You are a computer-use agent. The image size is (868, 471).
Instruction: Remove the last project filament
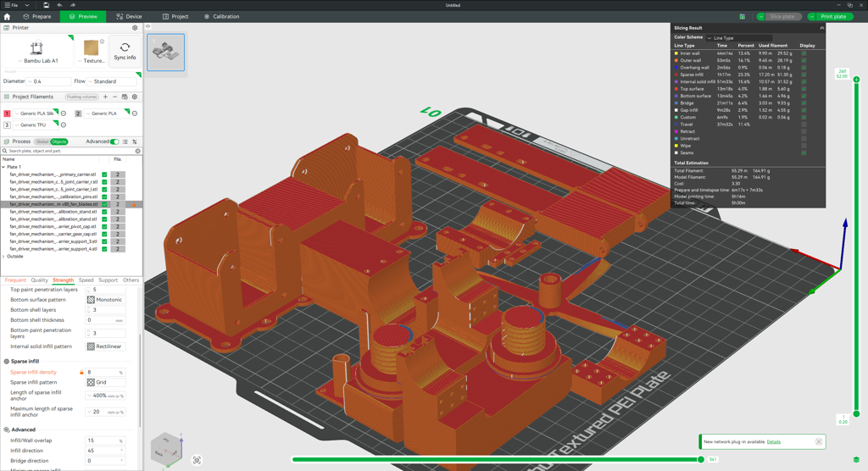114,97
